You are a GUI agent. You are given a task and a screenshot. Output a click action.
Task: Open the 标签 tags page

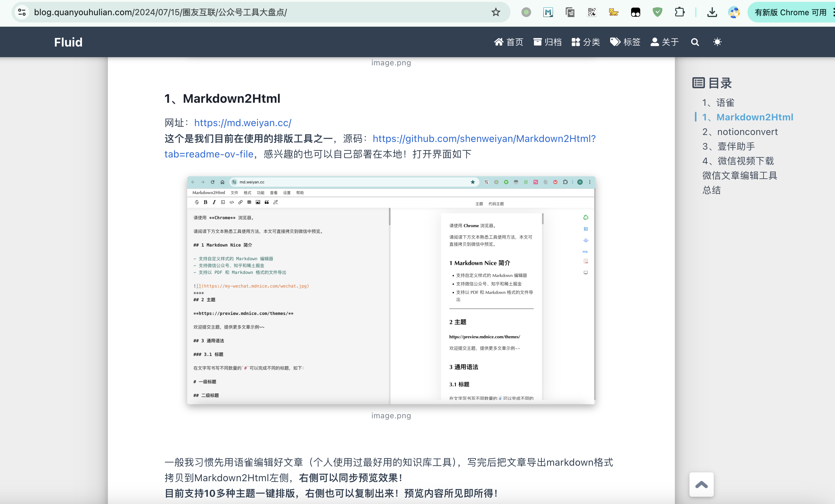625,42
